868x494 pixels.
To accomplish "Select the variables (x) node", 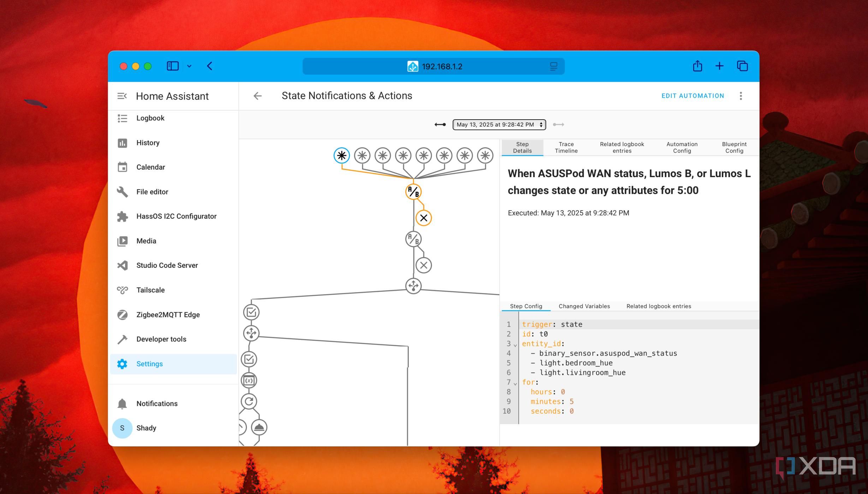I will click(x=249, y=381).
